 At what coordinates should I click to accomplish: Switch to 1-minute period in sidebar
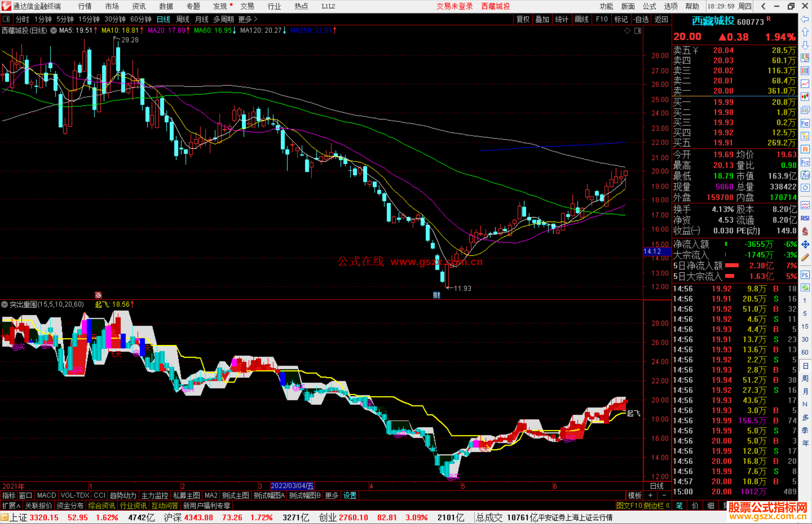[805, 301]
